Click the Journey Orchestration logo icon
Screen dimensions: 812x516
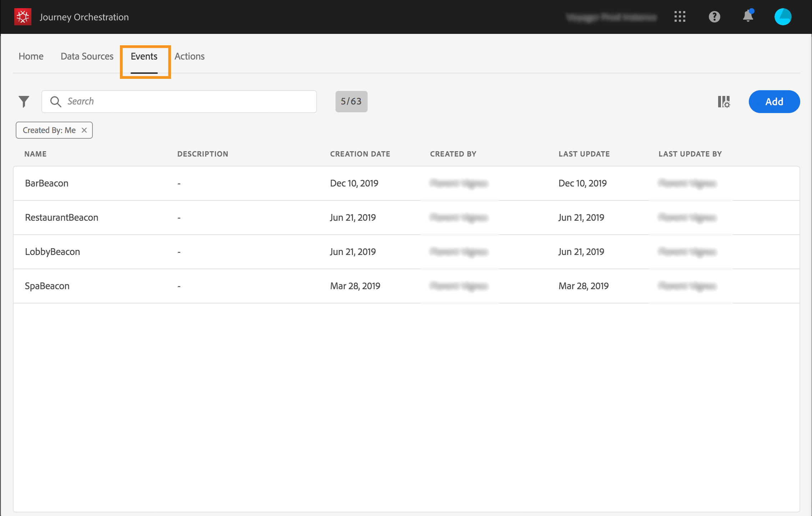[22, 17]
